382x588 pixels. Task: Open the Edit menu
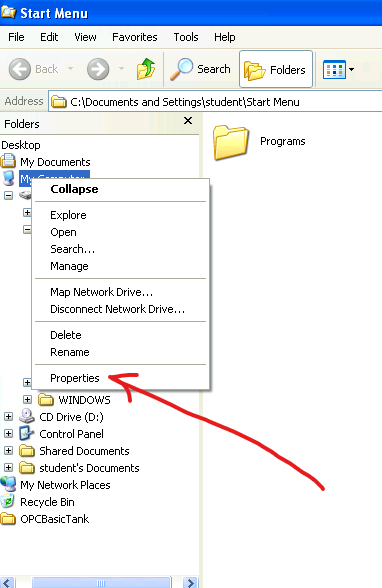[49, 37]
